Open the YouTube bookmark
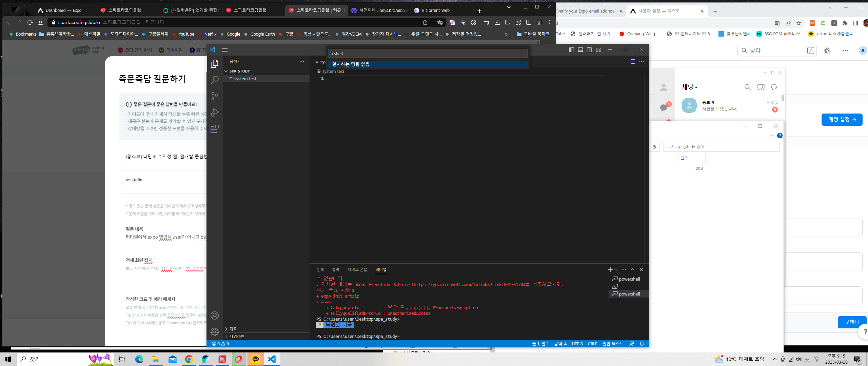The height and width of the screenshot is (366, 868). click(x=183, y=34)
